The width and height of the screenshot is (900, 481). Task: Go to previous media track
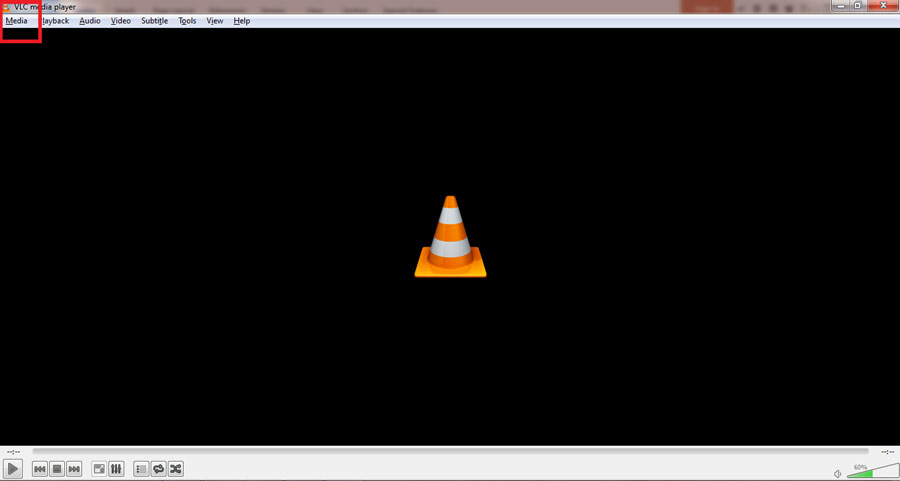(x=40, y=469)
